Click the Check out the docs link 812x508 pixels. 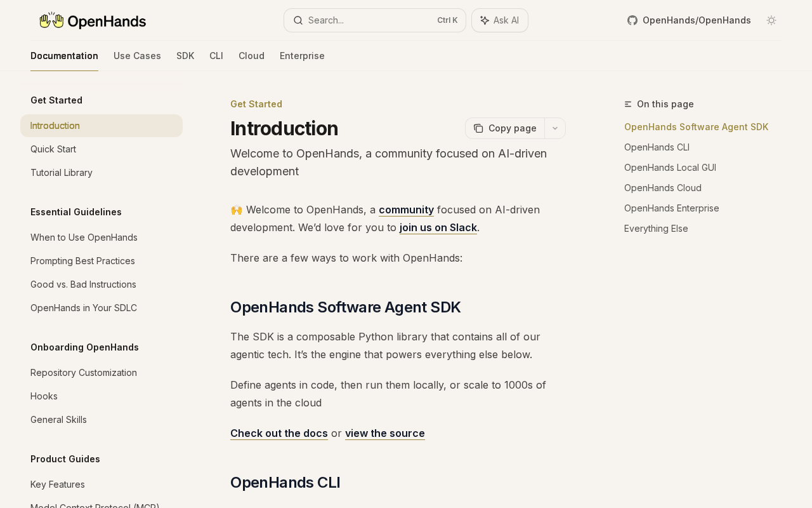279,433
